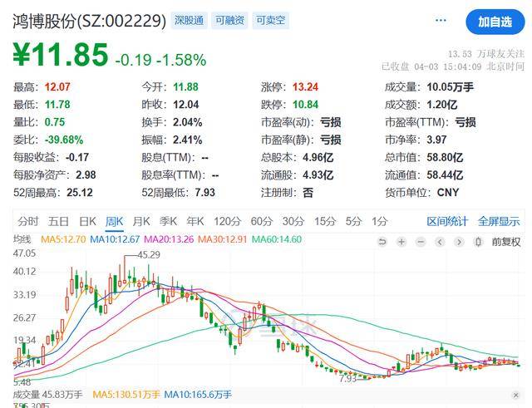Click the candlestick style icon beside 前复权

[479, 242]
